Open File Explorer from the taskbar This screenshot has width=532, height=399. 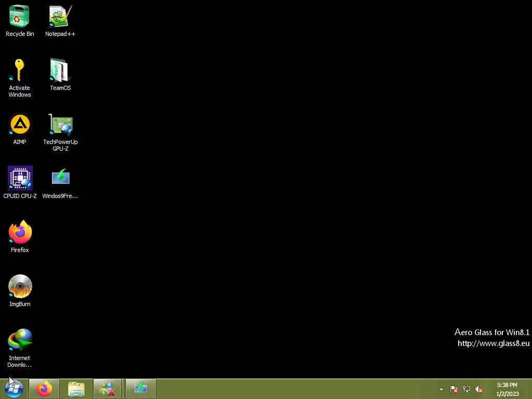pos(76,389)
